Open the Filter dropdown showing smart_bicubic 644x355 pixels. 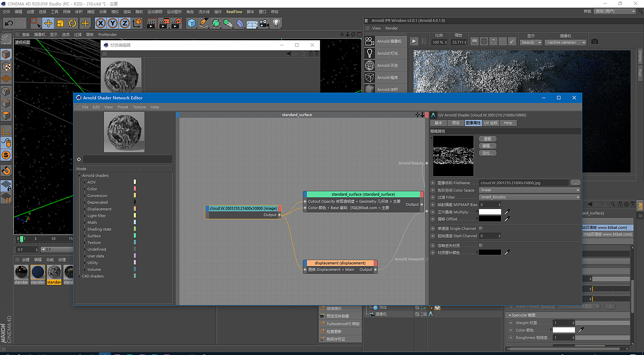pos(529,197)
